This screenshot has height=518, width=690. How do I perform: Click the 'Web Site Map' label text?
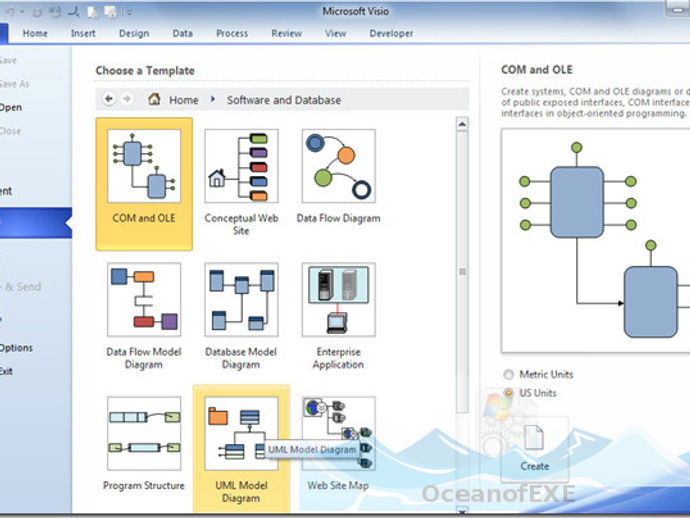click(338, 485)
